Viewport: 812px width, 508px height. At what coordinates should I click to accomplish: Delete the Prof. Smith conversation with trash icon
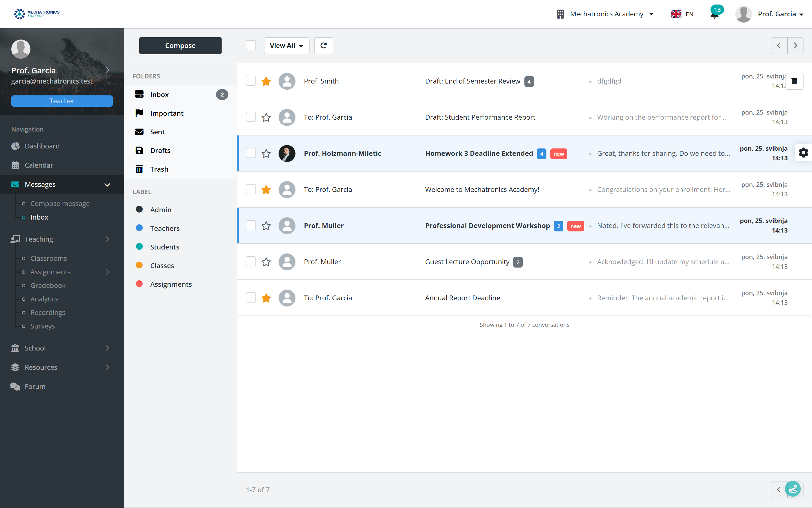pos(794,81)
